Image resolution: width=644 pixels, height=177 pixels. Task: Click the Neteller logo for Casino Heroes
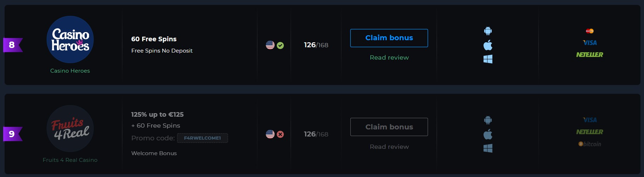click(x=590, y=55)
